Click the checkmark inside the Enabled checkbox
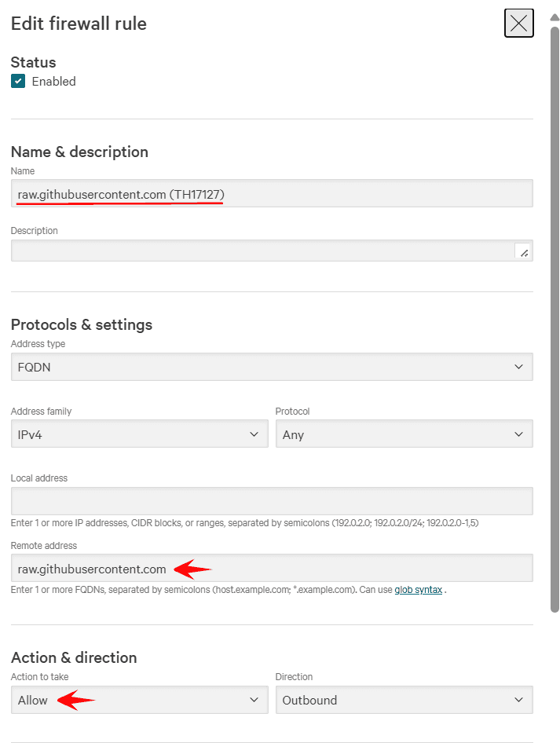 click(17, 80)
